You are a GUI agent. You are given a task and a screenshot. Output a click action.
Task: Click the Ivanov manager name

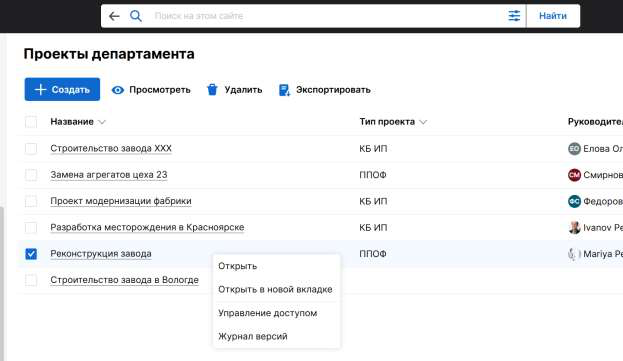[x=603, y=228]
